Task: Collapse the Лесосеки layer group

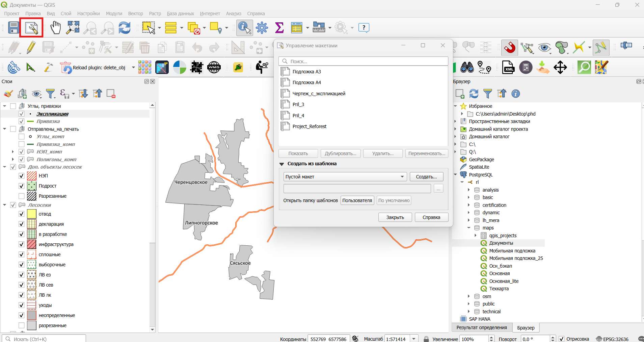Action: coord(4,205)
